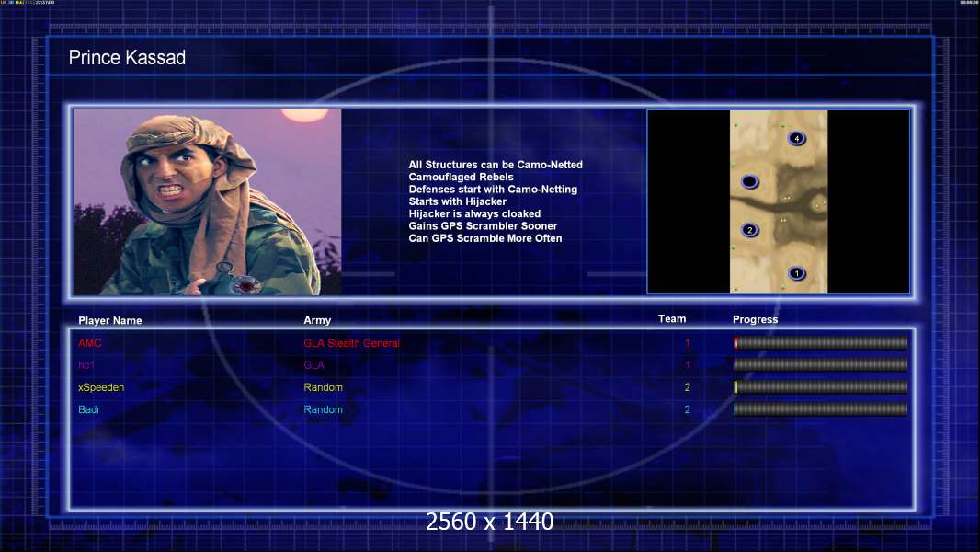The image size is (980, 552).
Task: Click xSpeedeh's Random army entry
Action: pyautogui.click(x=323, y=387)
